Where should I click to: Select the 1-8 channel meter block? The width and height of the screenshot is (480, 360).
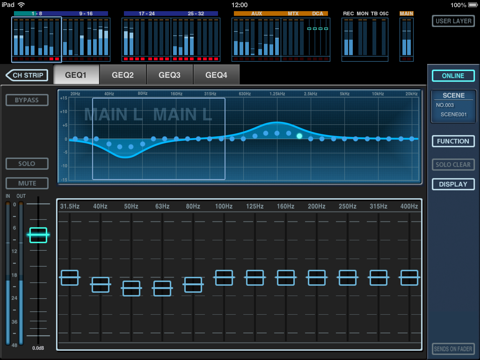click(x=37, y=39)
